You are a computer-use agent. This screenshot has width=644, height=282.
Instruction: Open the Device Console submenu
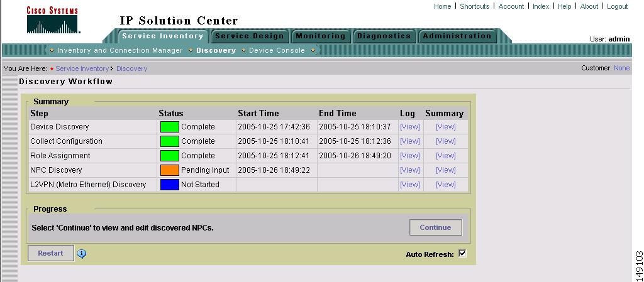[277, 50]
